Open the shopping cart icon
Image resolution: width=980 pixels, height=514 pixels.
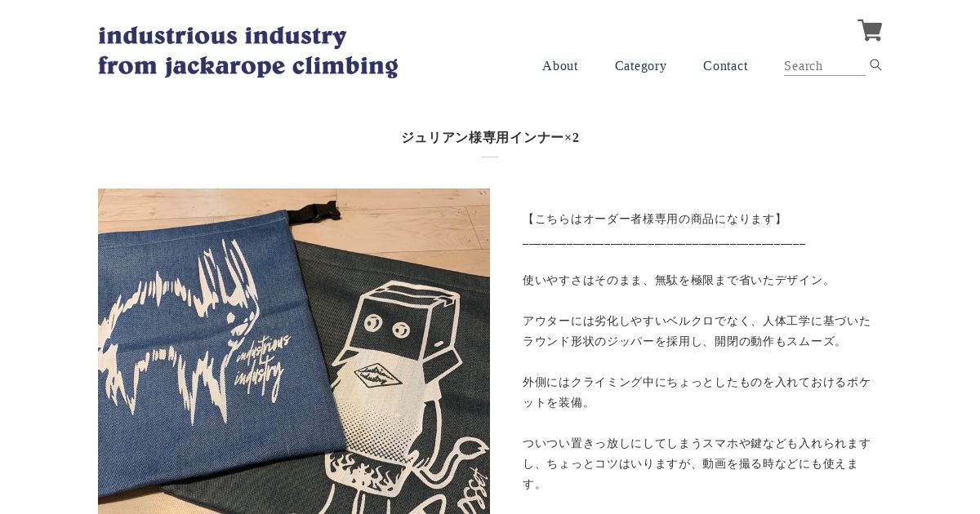point(870,30)
